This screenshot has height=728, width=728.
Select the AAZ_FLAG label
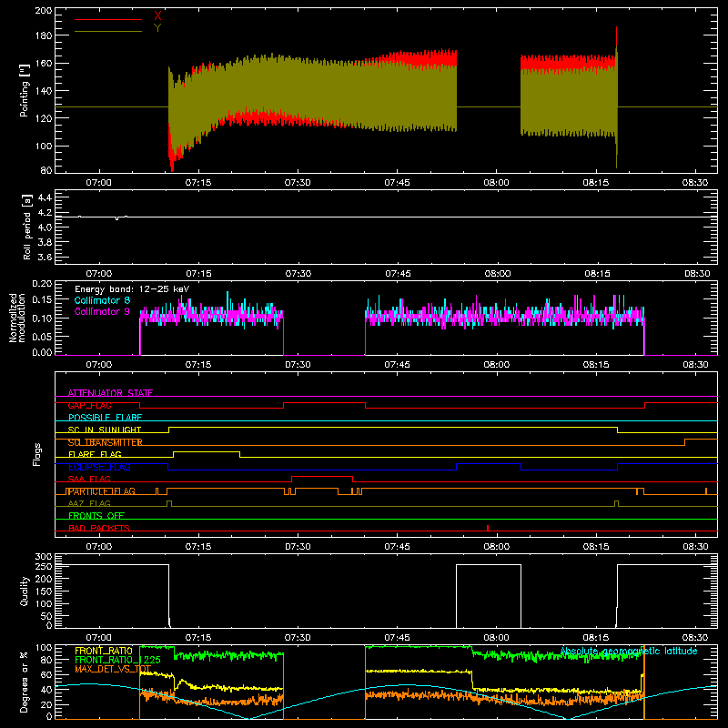89,503
